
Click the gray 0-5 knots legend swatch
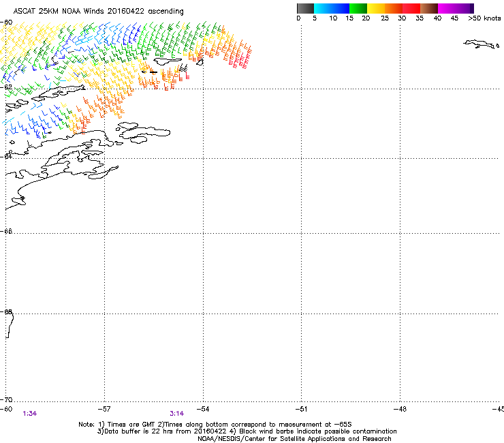click(x=305, y=8)
